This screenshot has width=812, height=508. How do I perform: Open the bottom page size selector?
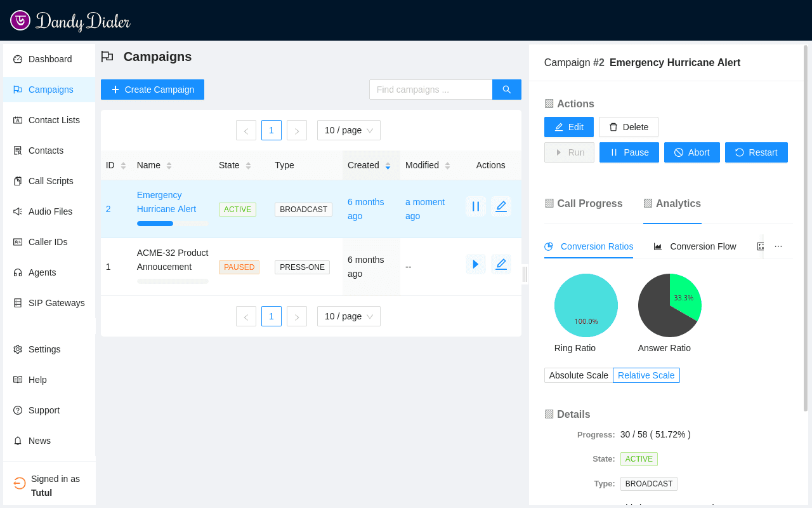pos(348,316)
